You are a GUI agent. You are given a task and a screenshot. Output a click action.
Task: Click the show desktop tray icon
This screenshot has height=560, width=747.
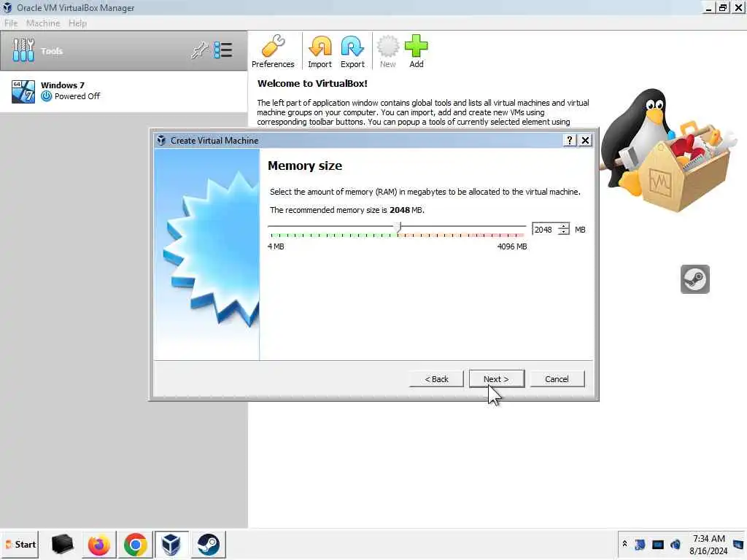click(x=739, y=544)
